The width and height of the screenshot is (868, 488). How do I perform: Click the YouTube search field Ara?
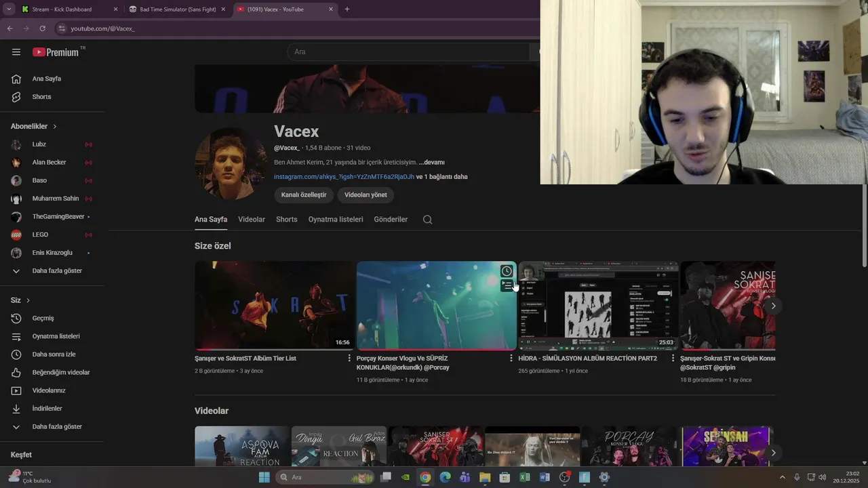[x=409, y=52]
